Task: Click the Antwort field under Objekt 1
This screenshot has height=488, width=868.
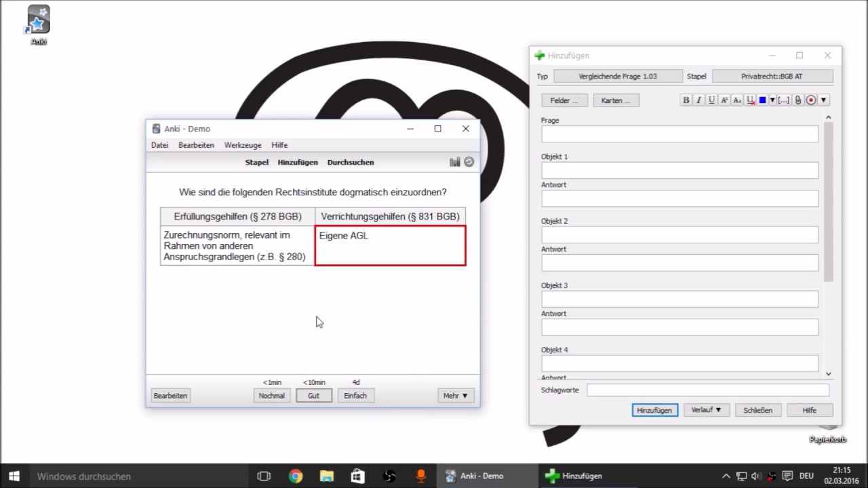Action: point(679,199)
